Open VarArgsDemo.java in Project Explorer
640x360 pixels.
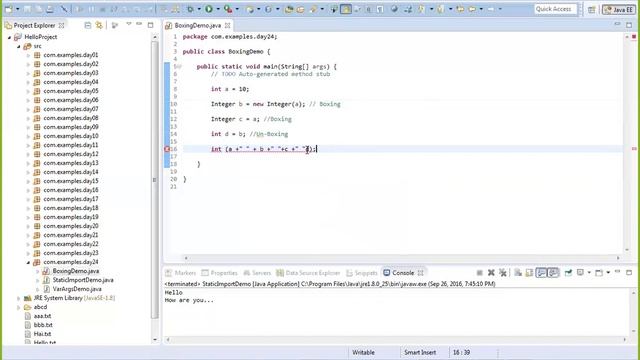point(77,289)
